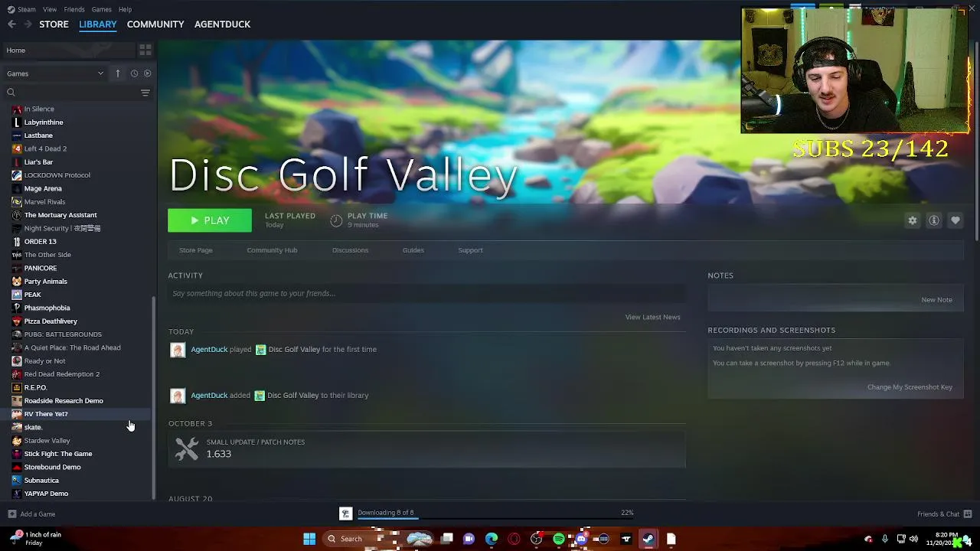Image resolution: width=980 pixels, height=551 pixels.
Task: Create a New Note
Action: (x=936, y=300)
